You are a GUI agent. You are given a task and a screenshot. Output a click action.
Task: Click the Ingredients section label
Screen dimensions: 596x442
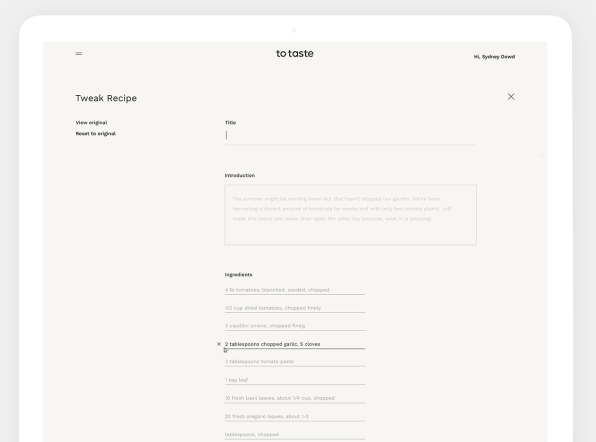pos(238,274)
